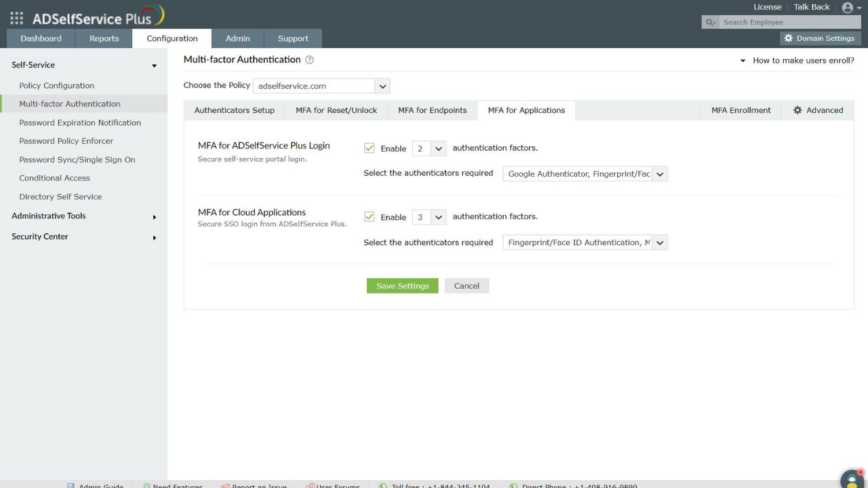Screen dimensions: 868x488
Task: Click the Domain Settings gear icon
Action: pos(788,39)
